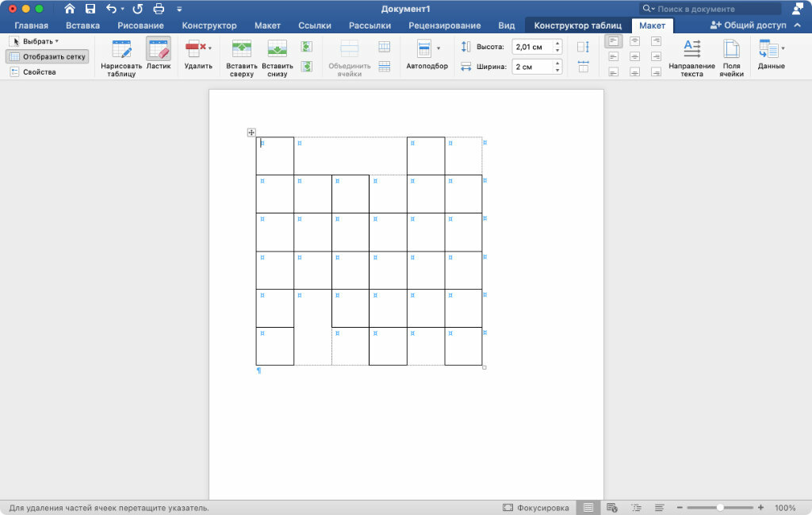Open table Свойства properties
The height and width of the screenshot is (515, 812).
point(33,72)
